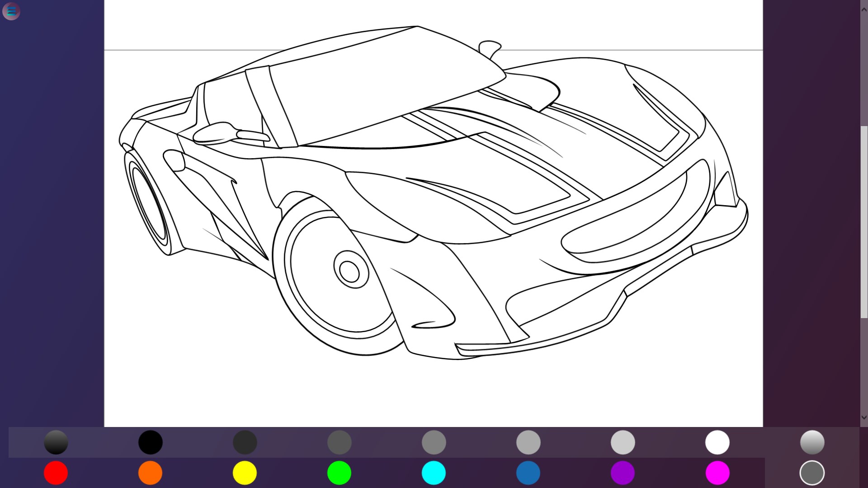Viewport: 868px width, 488px height.
Task: Select the purple color swatch
Action: (623, 473)
